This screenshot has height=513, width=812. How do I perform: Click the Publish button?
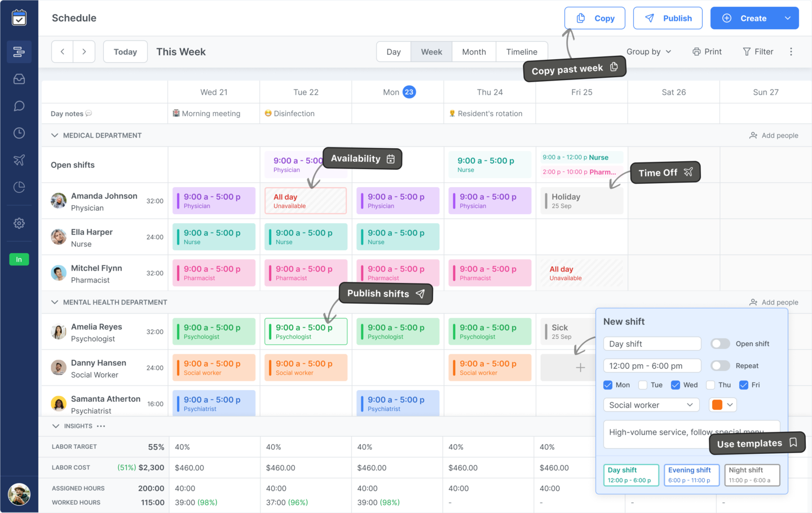tap(668, 17)
